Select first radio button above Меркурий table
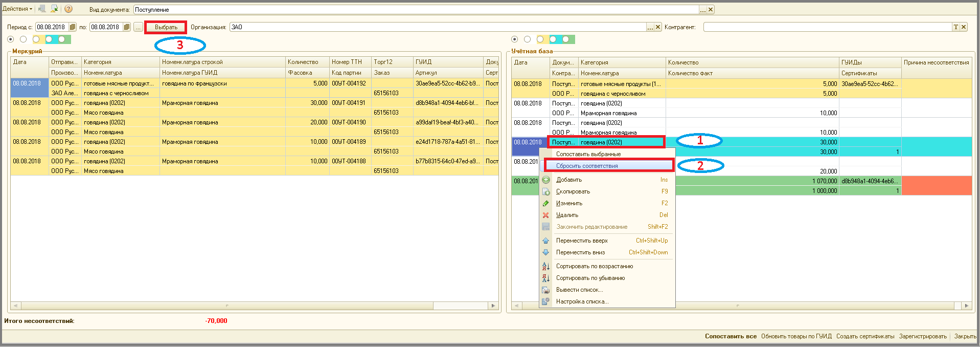This screenshot has height=347, width=980. point(11,39)
